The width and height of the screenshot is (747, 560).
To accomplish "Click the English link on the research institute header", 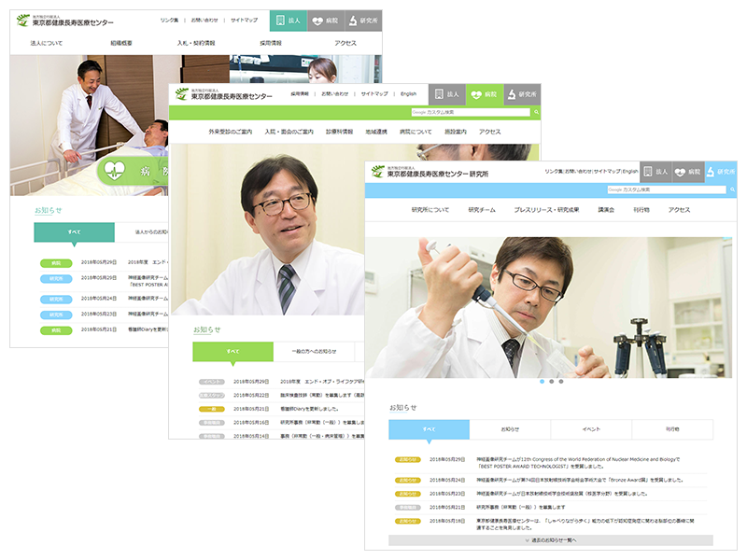I will pyautogui.click(x=630, y=172).
